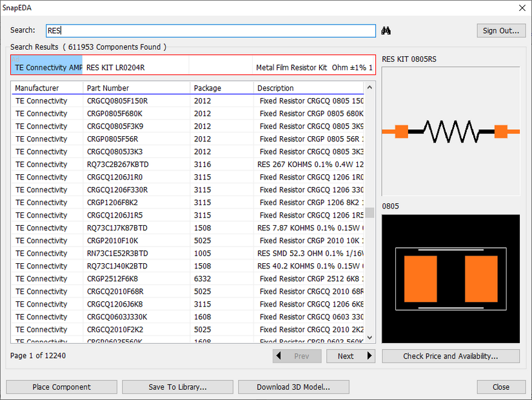Select part CRGCQ1206J1R0 row
The image size is (532, 400).
[x=188, y=177]
